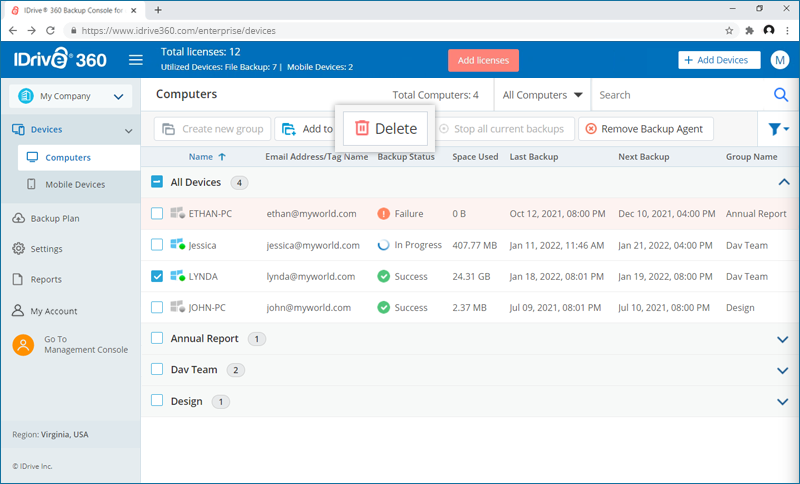Screen dimensions: 800x484
Task: Click Windows device icon next to ETHAN-PC
Action: coord(177,213)
